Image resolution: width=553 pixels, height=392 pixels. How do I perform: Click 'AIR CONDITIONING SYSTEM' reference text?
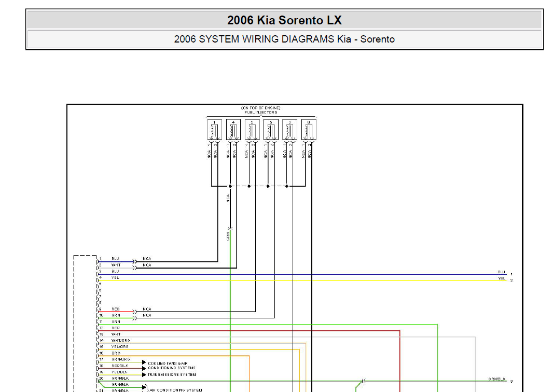pyautogui.click(x=176, y=390)
